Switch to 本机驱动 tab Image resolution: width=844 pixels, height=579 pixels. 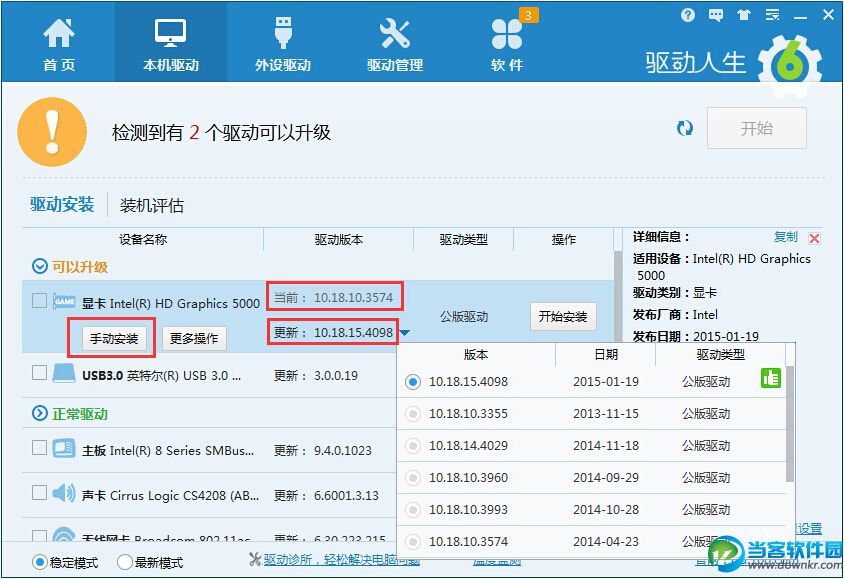tap(171, 44)
